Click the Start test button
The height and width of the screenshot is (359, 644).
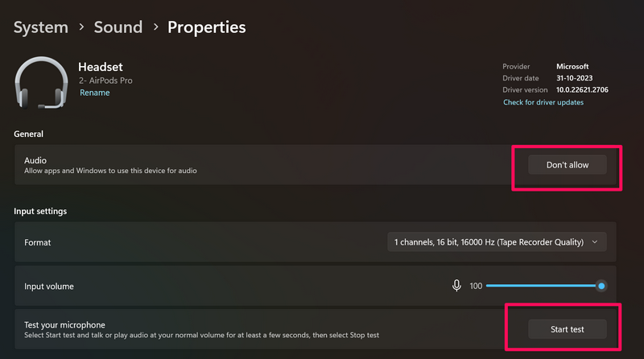[567, 328]
